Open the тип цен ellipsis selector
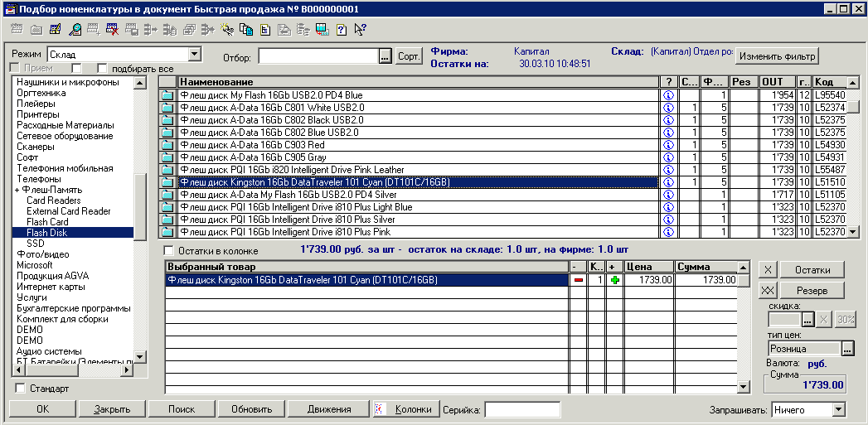The image size is (868, 425). pos(847,349)
